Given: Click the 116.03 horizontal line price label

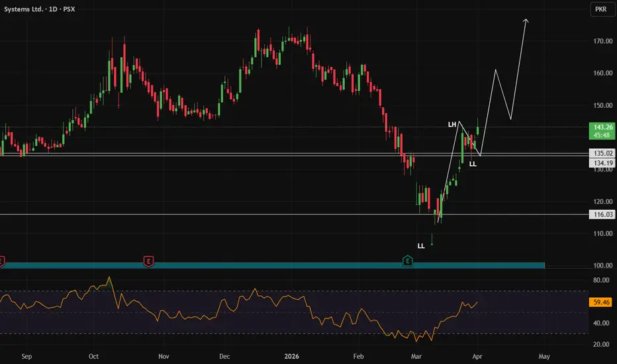Looking at the screenshot, I should [x=602, y=214].
